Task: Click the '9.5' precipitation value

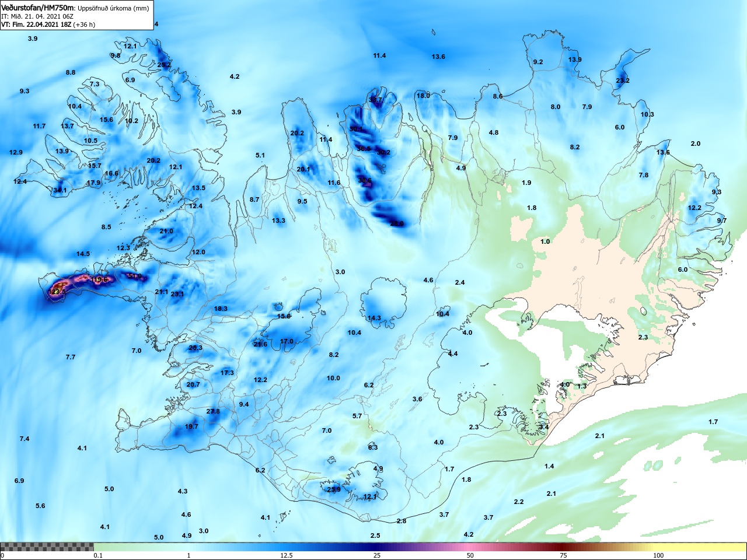Action: point(302,201)
